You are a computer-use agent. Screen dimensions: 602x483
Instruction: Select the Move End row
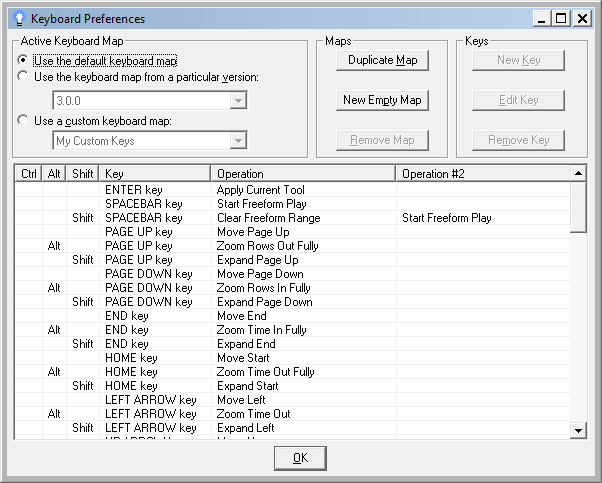pos(293,316)
